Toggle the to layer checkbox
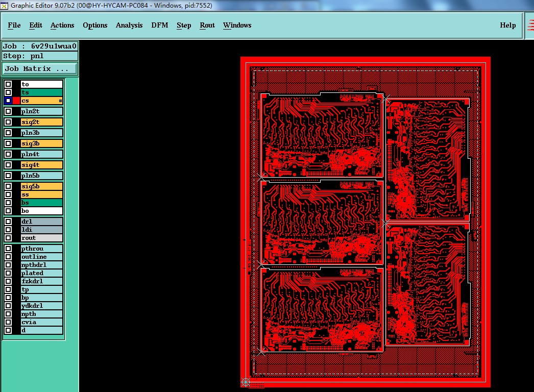534x392 pixels. coord(8,84)
